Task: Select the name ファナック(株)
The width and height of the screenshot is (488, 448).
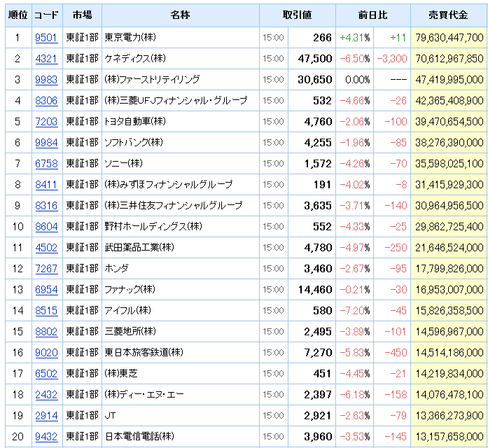Action: 130,290
